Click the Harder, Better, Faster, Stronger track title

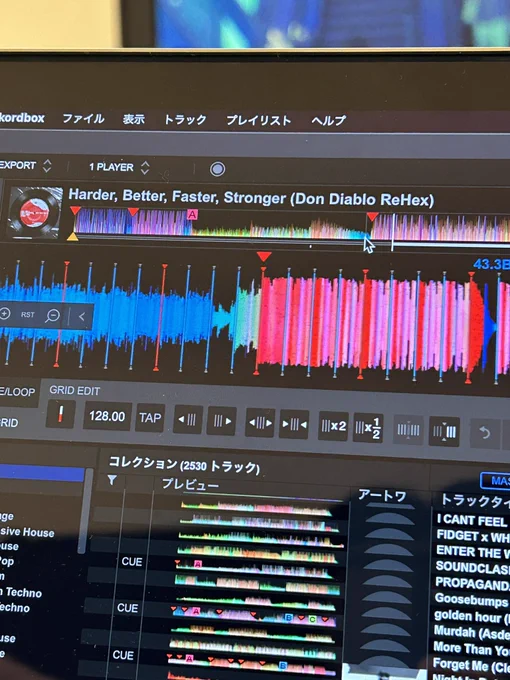point(251,198)
